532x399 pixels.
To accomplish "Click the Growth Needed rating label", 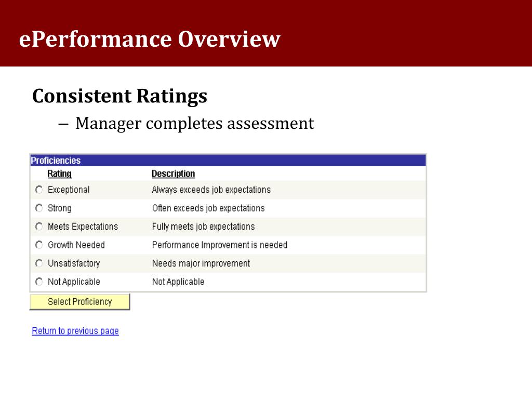I will [76, 245].
